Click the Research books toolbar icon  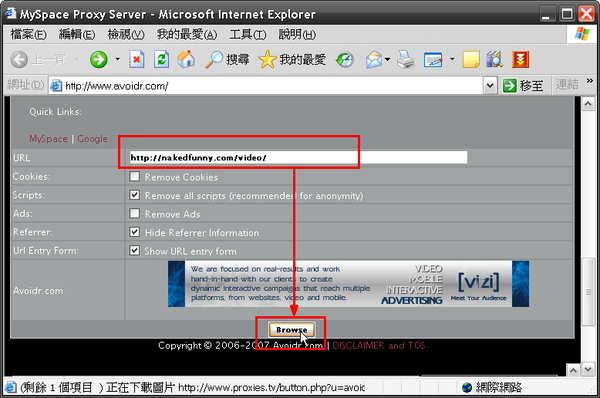(x=495, y=60)
